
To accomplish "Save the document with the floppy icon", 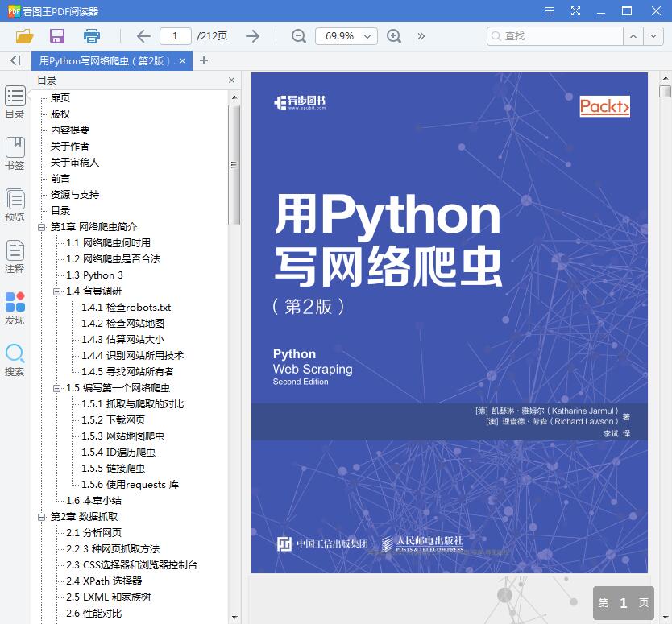I will [x=57, y=36].
